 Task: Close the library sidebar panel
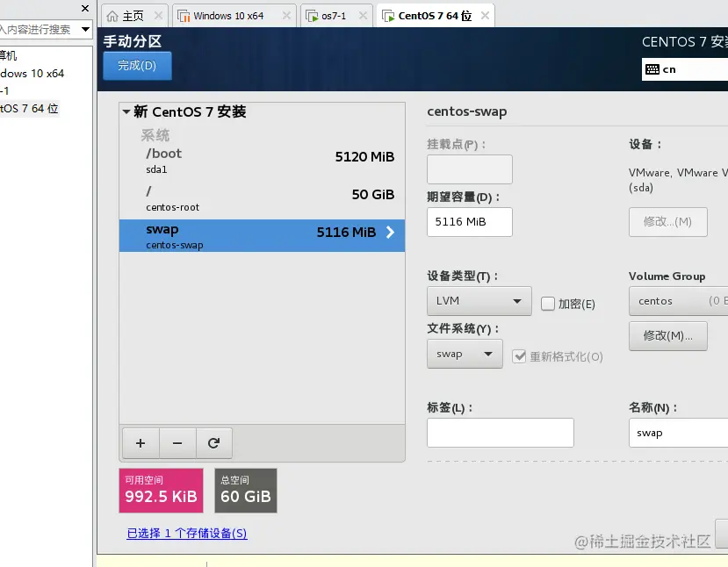pos(85,9)
